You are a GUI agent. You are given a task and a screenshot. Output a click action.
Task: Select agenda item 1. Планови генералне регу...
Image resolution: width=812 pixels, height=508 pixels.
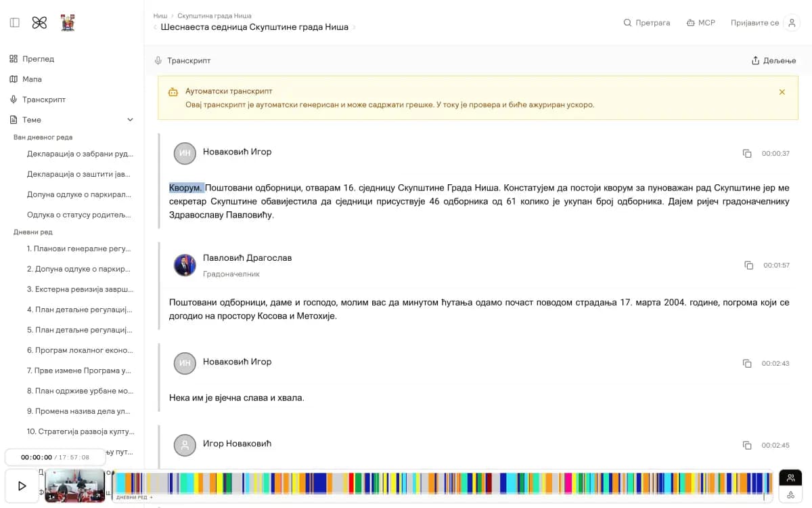pos(79,249)
